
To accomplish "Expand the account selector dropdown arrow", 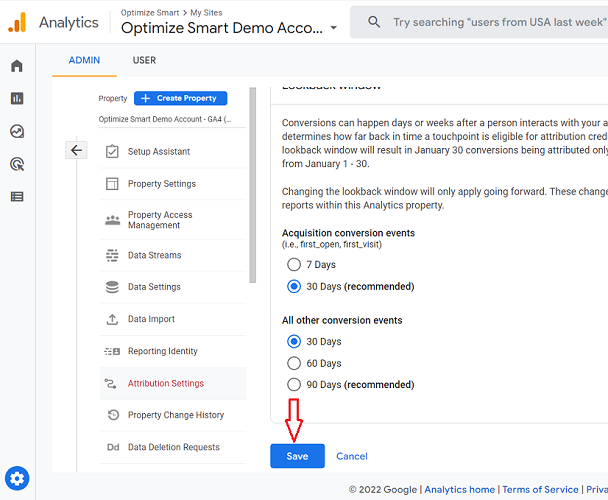I will 333,28.
